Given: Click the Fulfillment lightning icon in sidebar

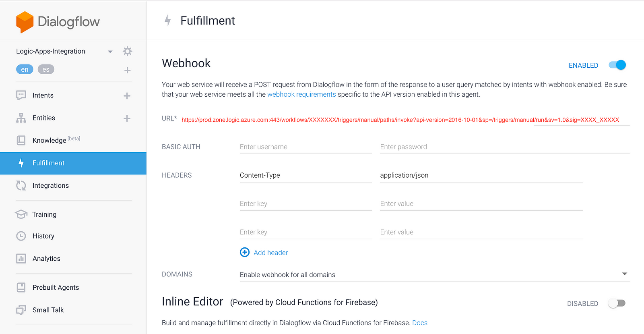Looking at the screenshot, I should 21,163.
